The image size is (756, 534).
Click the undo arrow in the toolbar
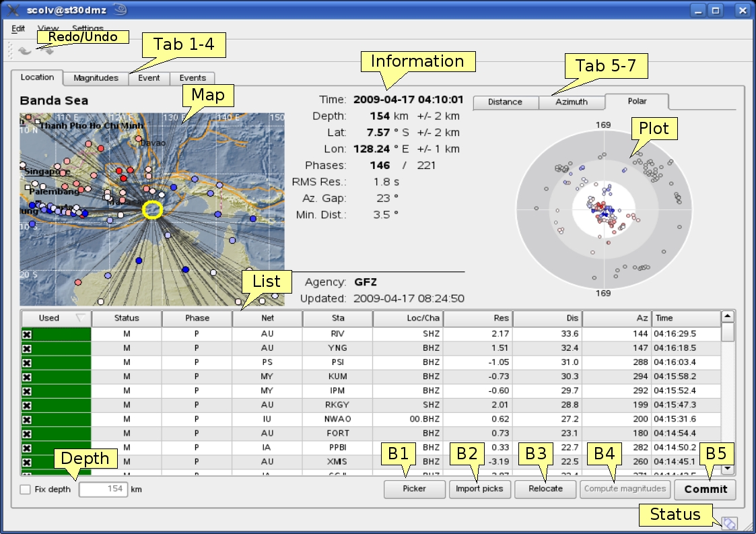point(24,51)
